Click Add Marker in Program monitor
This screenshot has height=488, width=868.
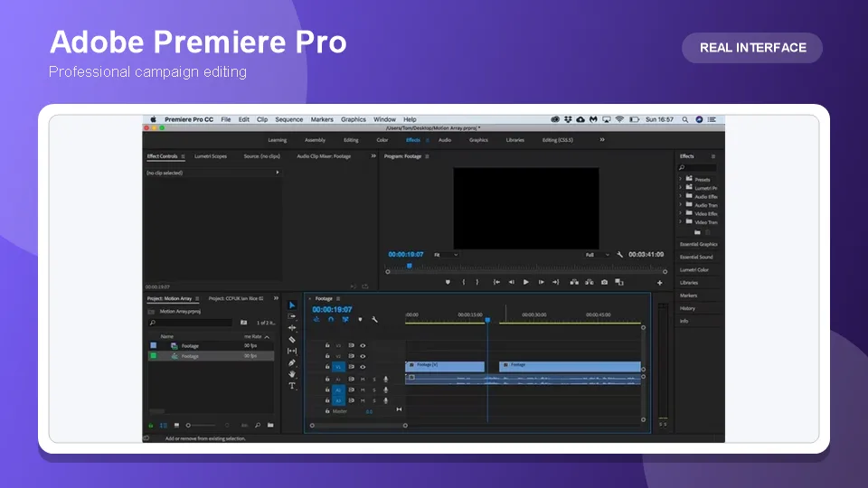(x=448, y=282)
